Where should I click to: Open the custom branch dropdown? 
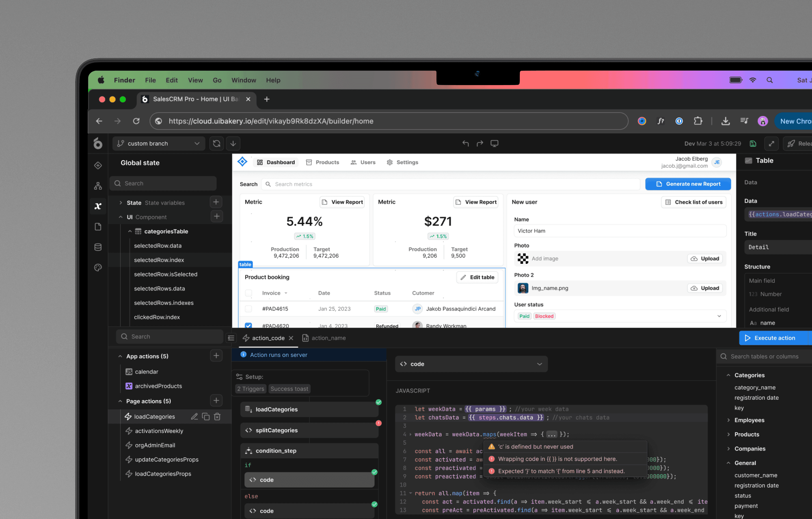click(x=158, y=144)
